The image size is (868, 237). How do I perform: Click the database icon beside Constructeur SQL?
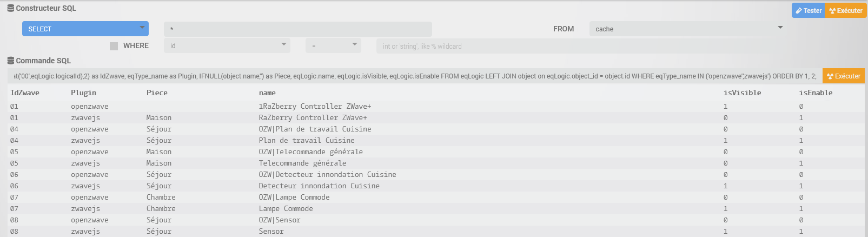click(x=11, y=8)
